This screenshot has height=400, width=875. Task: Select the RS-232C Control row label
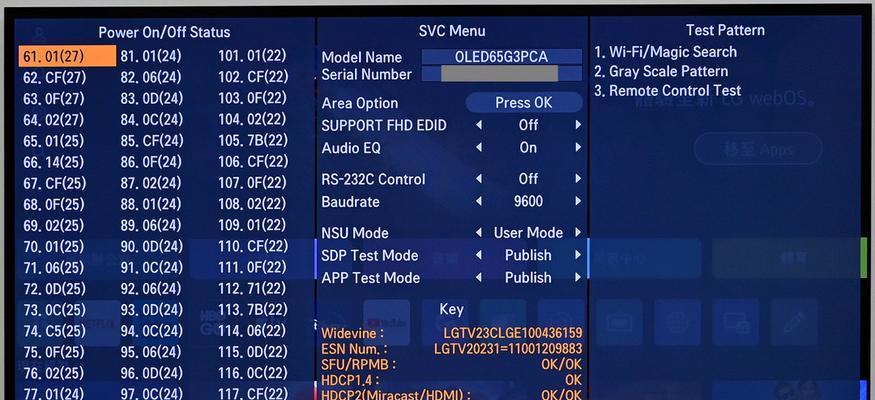click(373, 179)
